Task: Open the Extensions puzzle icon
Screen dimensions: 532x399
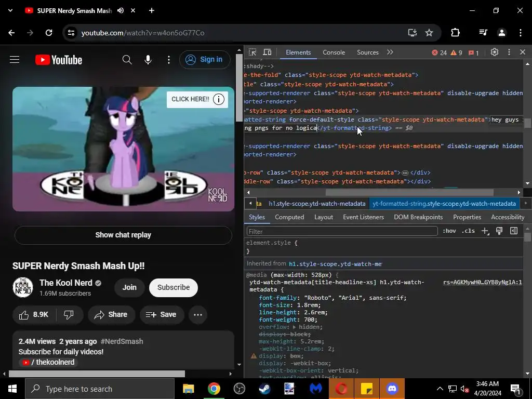Action: (x=455, y=33)
